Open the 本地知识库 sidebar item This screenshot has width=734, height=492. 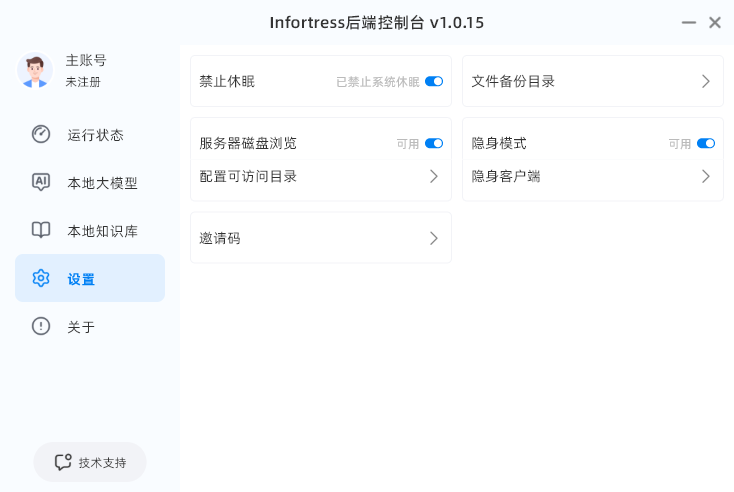pos(102,231)
